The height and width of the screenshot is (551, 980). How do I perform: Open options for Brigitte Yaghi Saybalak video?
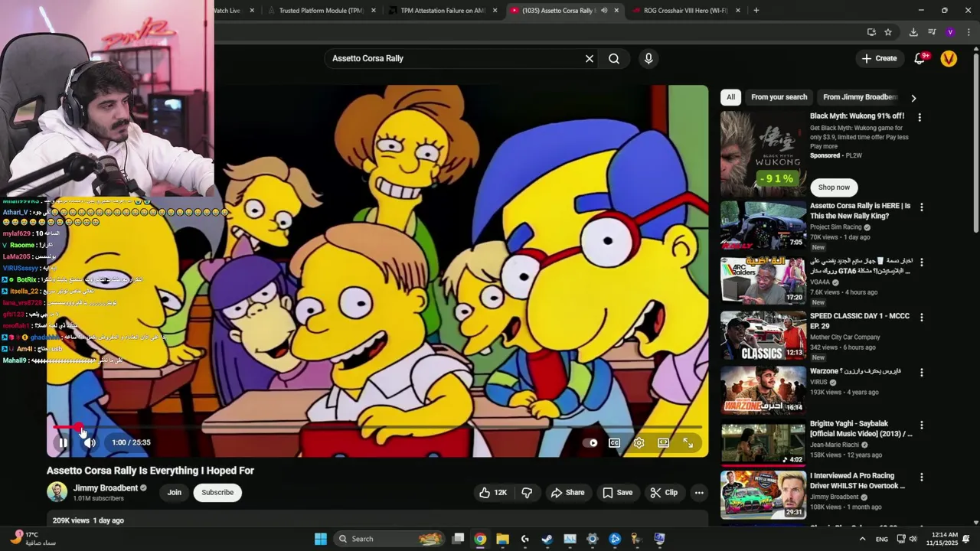point(921,425)
